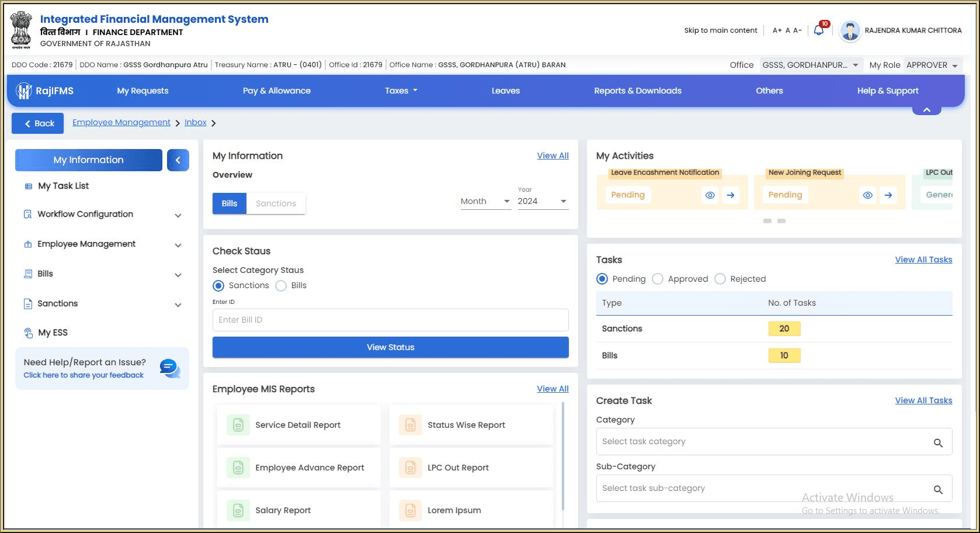Open the Year 2024 dropdown
Image resolution: width=980 pixels, height=533 pixels.
click(x=543, y=201)
